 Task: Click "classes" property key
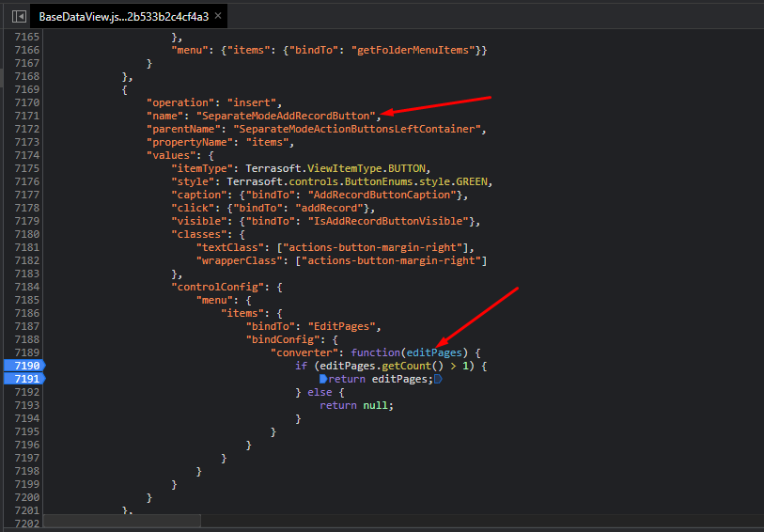click(199, 234)
